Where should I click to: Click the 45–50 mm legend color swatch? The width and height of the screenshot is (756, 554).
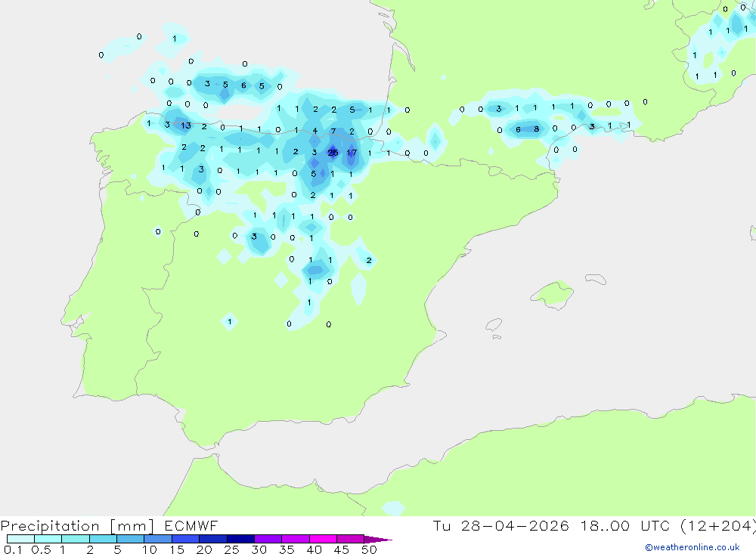tap(351, 539)
